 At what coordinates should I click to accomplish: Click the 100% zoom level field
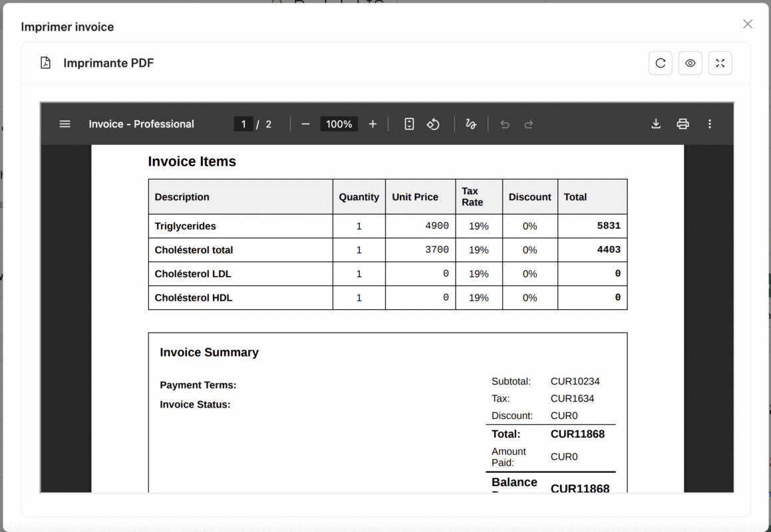point(339,124)
